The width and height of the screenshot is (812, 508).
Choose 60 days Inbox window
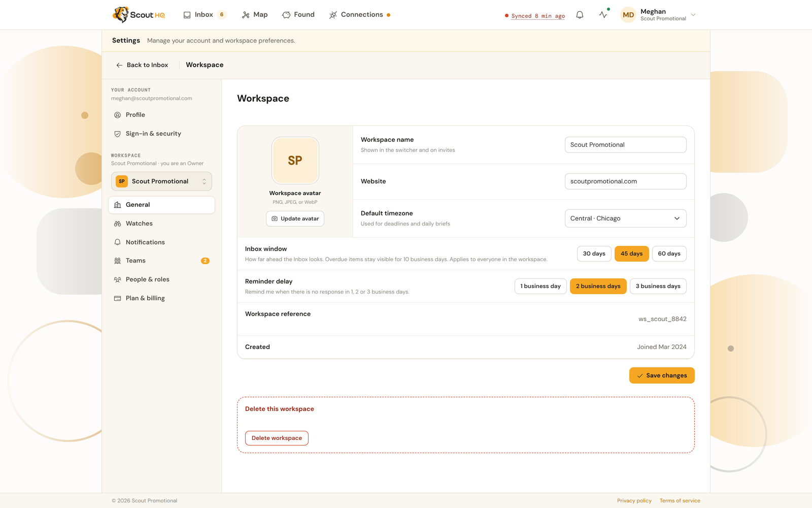[669, 253]
